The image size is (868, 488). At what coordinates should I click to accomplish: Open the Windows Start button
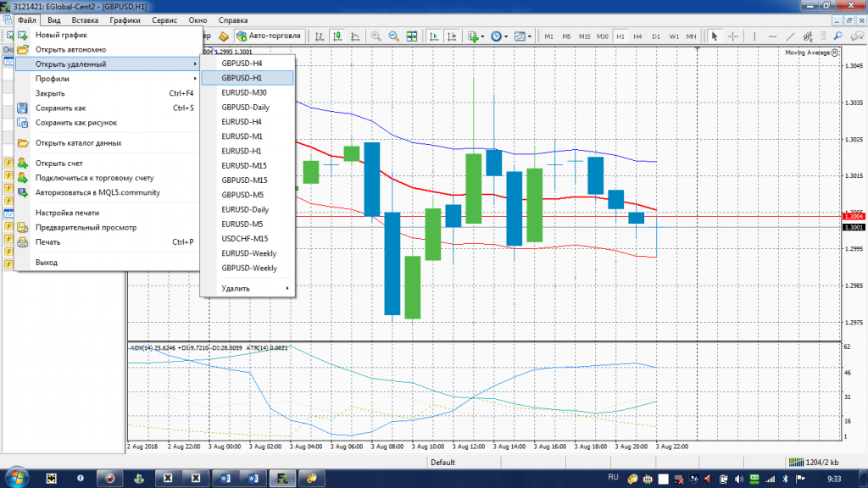16,478
